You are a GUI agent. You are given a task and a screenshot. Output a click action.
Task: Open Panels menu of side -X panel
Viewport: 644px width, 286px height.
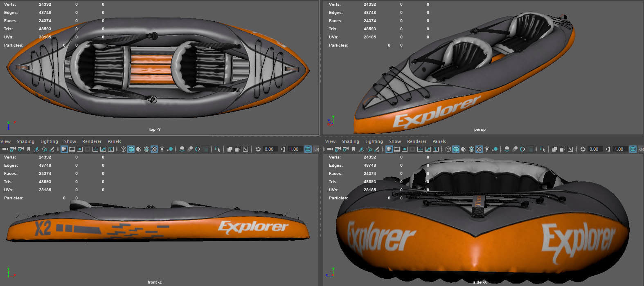pyautogui.click(x=439, y=141)
